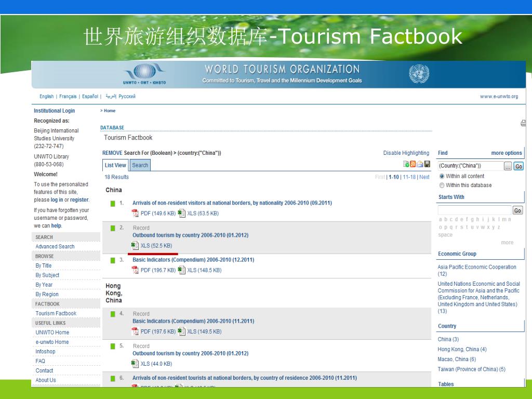Select Русский language option
This screenshot has width=532, height=399.
(127, 96)
